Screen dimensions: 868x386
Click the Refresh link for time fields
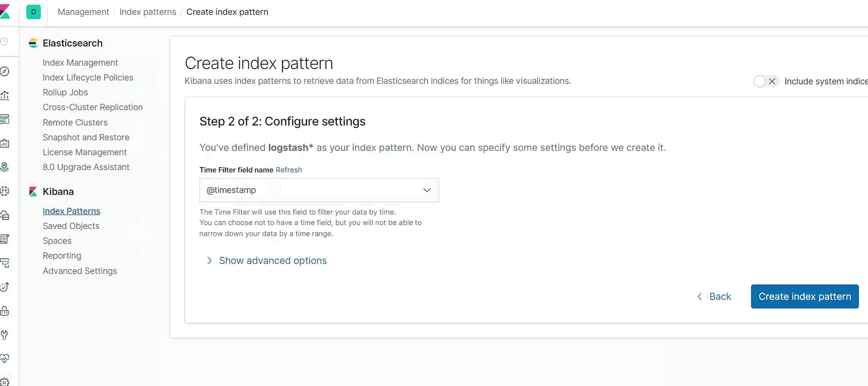point(289,170)
